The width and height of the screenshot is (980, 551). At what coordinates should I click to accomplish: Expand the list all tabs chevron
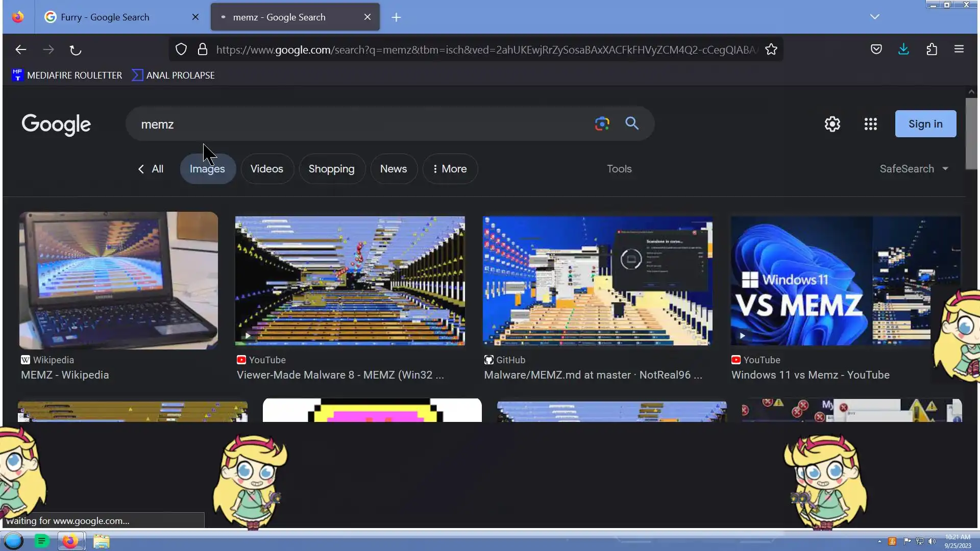tap(874, 17)
